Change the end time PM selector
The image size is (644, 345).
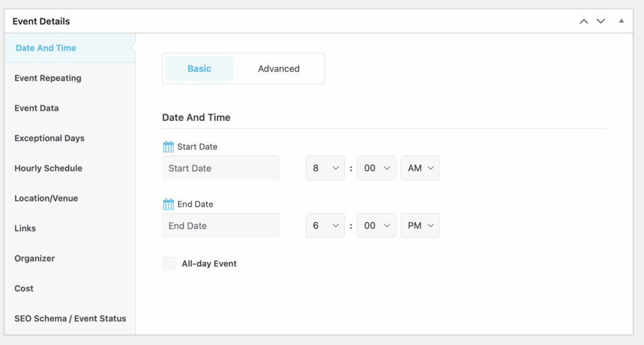[420, 225]
